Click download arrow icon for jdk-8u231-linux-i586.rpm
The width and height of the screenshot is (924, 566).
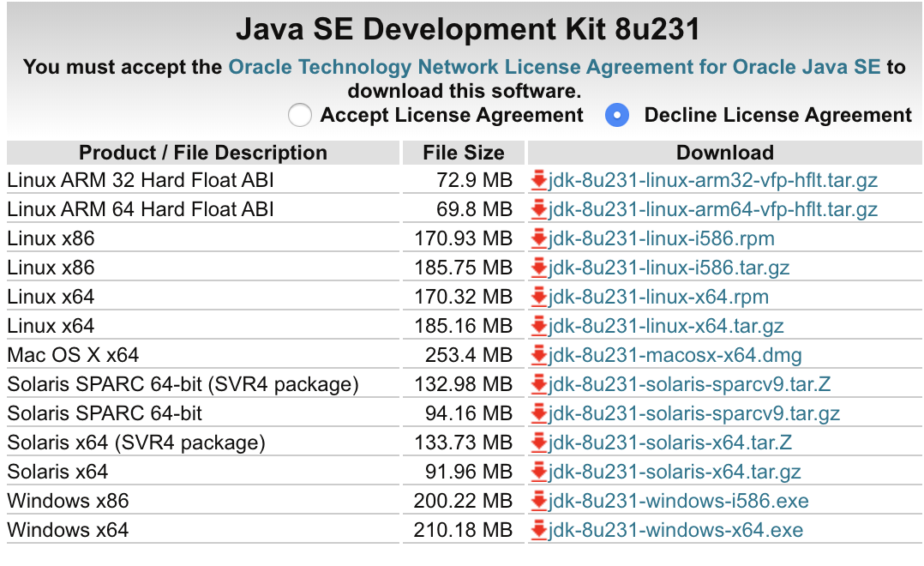tap(538, 238)
